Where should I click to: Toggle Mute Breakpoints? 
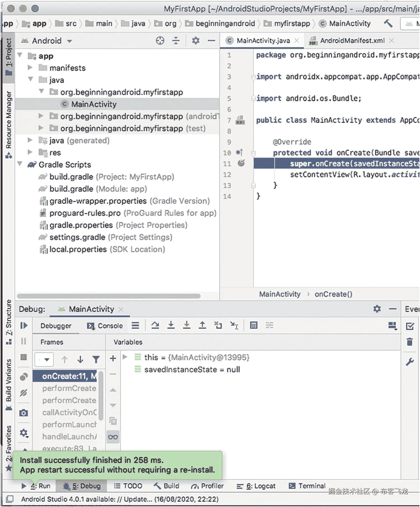tap(24, 393)
